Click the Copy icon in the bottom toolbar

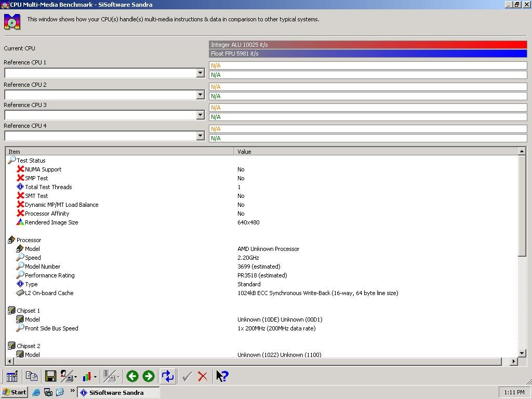pos(32,376)
